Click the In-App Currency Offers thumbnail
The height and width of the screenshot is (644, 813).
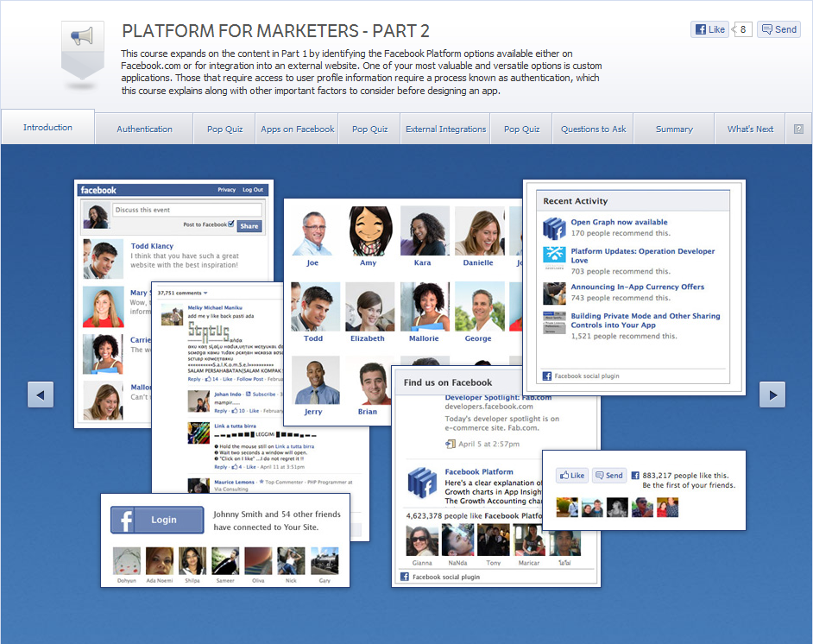pyautogui.click(x=554, y=294)
